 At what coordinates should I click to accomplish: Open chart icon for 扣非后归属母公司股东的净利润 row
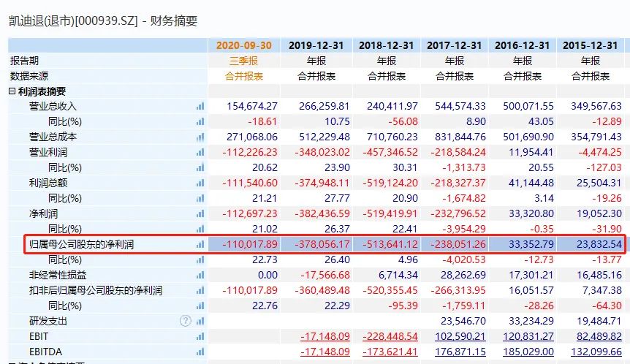coord(200,290)
